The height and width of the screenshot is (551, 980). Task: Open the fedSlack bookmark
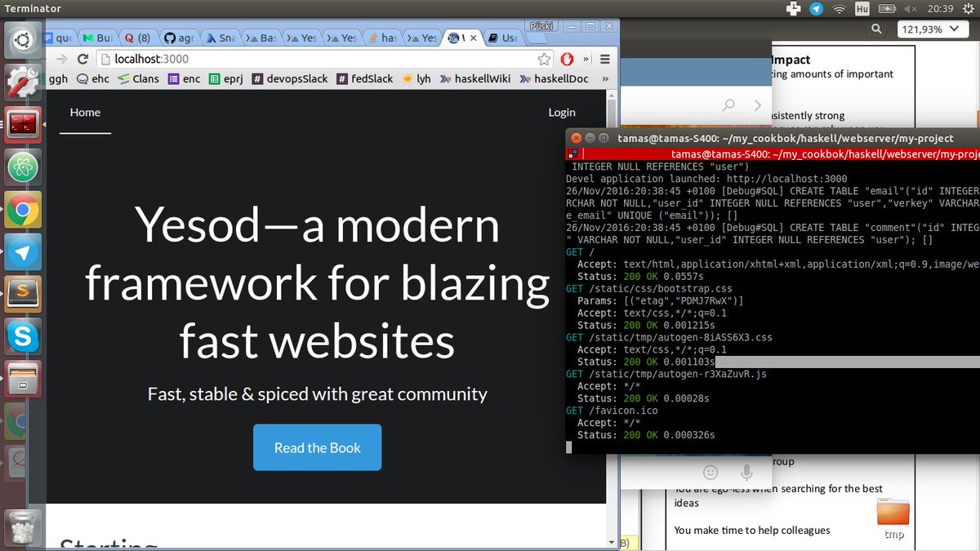pyautogui.click(x=364, y=79)
